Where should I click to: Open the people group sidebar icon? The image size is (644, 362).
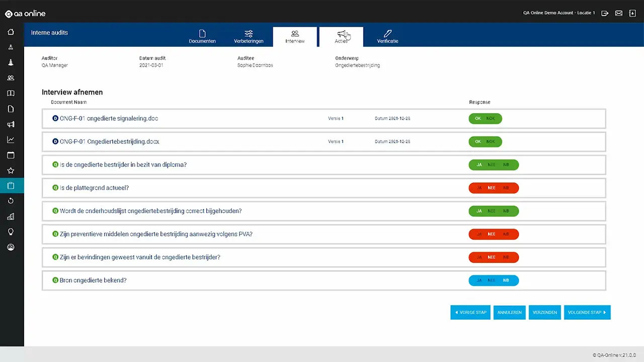click(11, 78)
